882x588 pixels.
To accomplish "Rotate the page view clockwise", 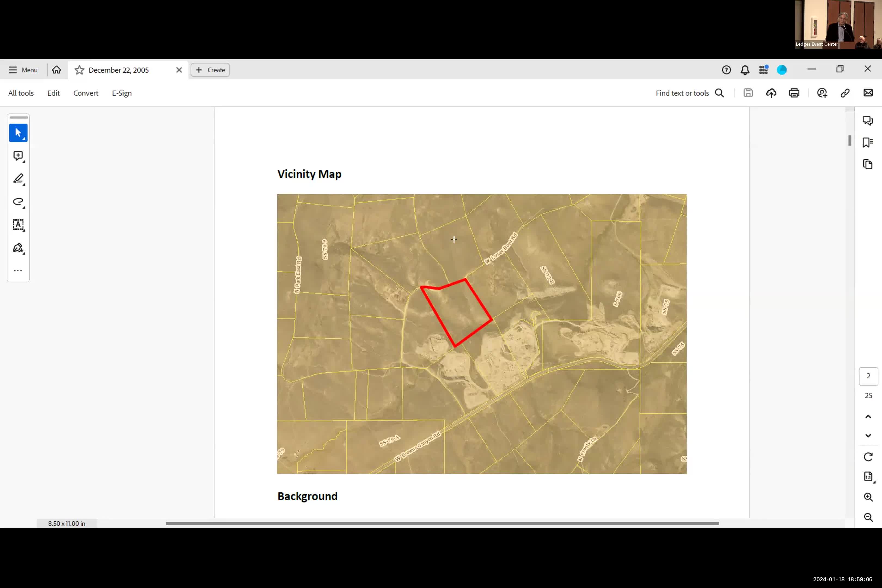I will (x=868, y=457).
